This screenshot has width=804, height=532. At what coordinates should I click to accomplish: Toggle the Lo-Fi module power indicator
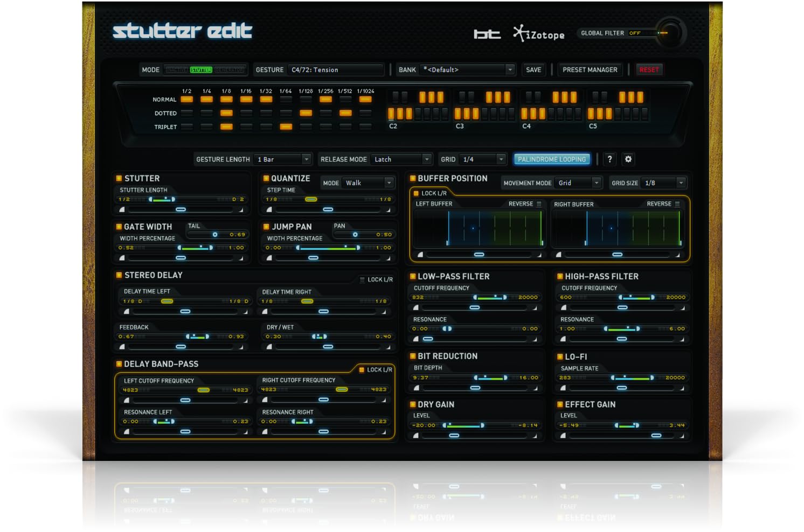coord(559,356)
